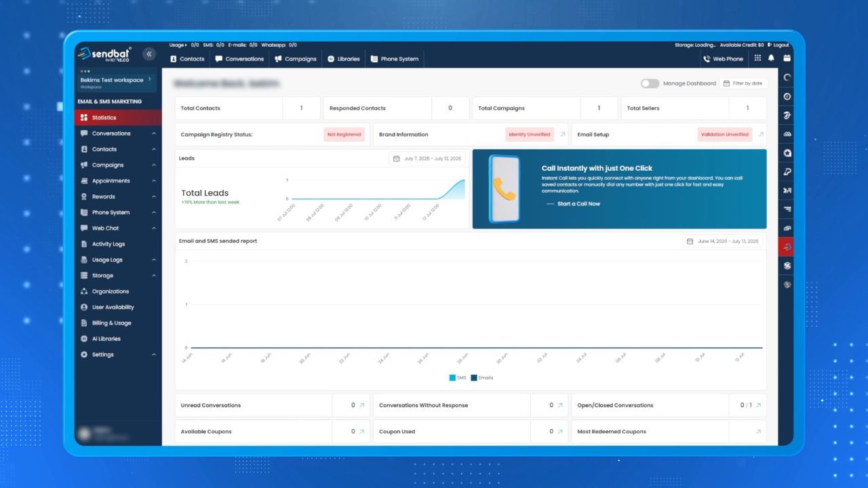Viewport: 868px width, 488px height.
Task: Click the stacked layers icon in the right strip
Action: point(787,266)
